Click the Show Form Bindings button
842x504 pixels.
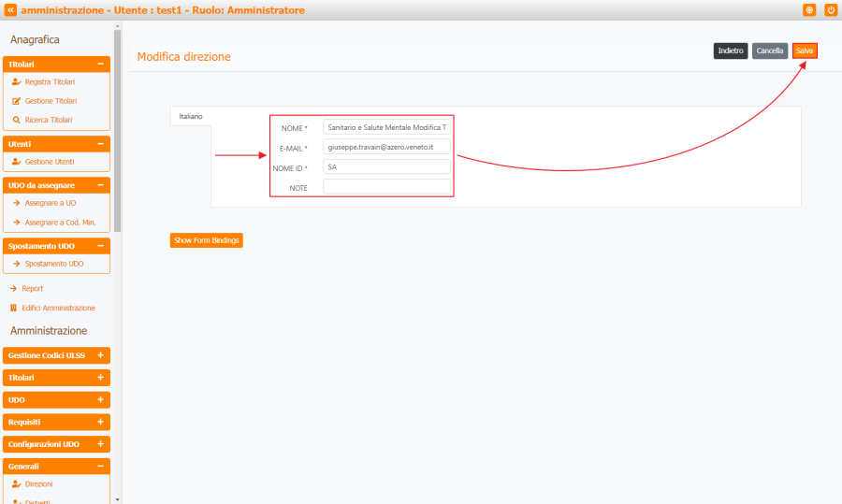(x=206, y=240)
